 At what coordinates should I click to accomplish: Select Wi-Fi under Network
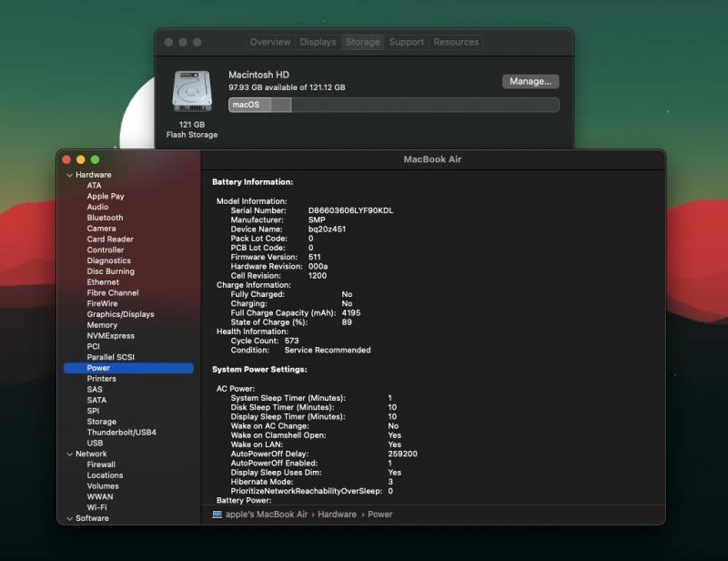click(96, 507)
